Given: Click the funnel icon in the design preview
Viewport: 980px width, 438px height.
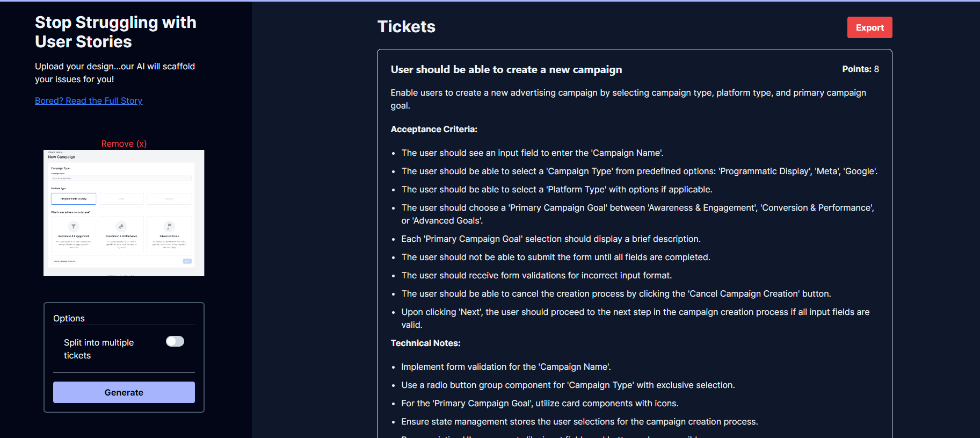Looking at the screenshot, I should [x=74, y=226].
